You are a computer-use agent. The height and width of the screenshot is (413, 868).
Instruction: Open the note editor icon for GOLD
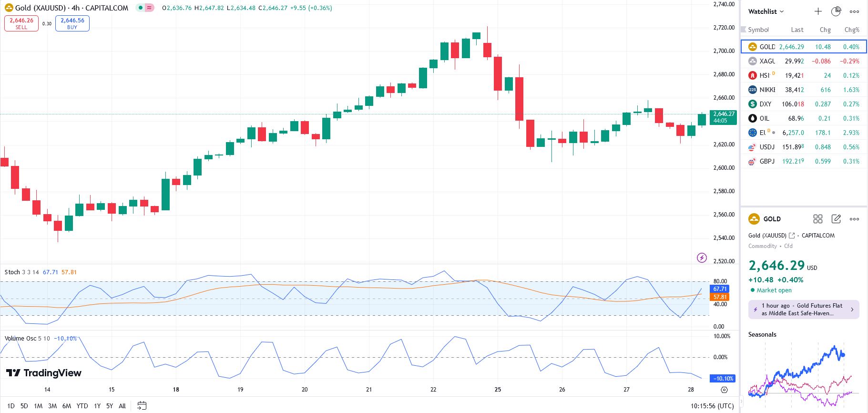(836, 219)
